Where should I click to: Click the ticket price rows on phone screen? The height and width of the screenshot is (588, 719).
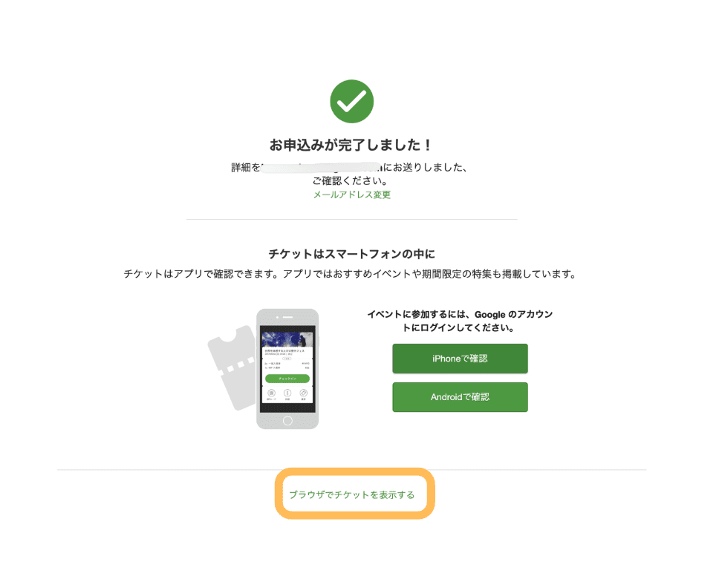287,366
